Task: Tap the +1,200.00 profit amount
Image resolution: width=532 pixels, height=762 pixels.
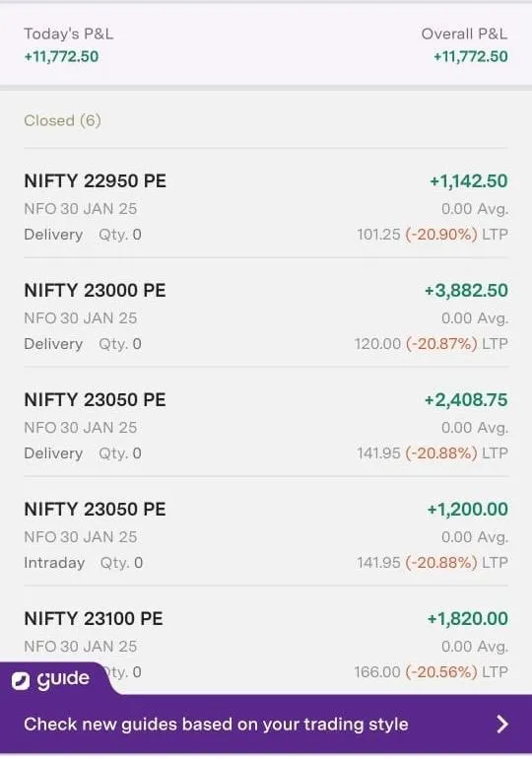Action: pyautogui.click(x=467, y=510)
